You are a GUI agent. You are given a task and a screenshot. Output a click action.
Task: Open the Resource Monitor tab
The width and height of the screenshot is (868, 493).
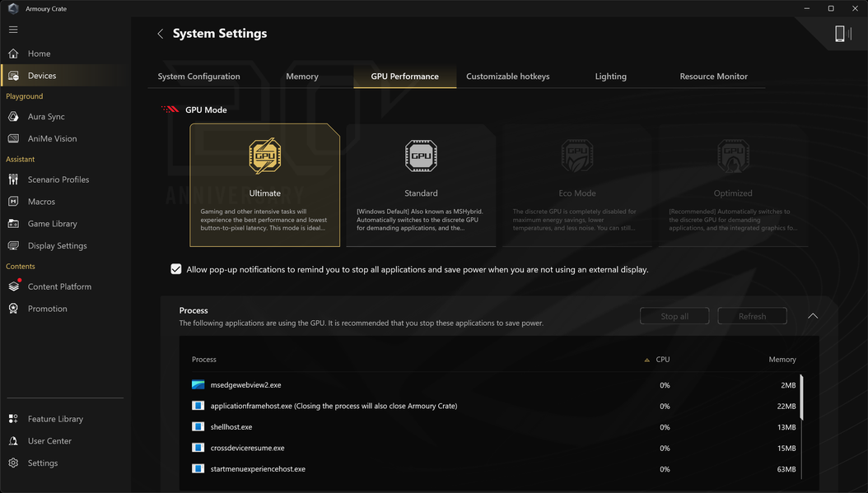pyautogui.click(x=713, y=77)
